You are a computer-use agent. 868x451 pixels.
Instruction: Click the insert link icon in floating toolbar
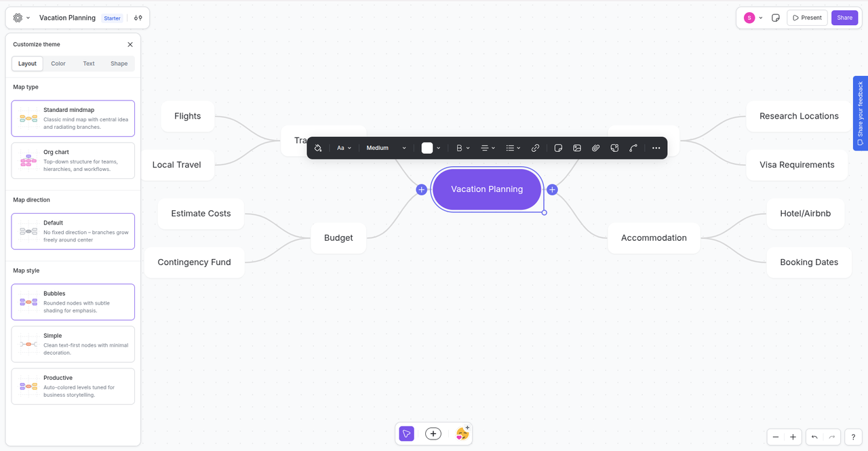click(535, 148)
